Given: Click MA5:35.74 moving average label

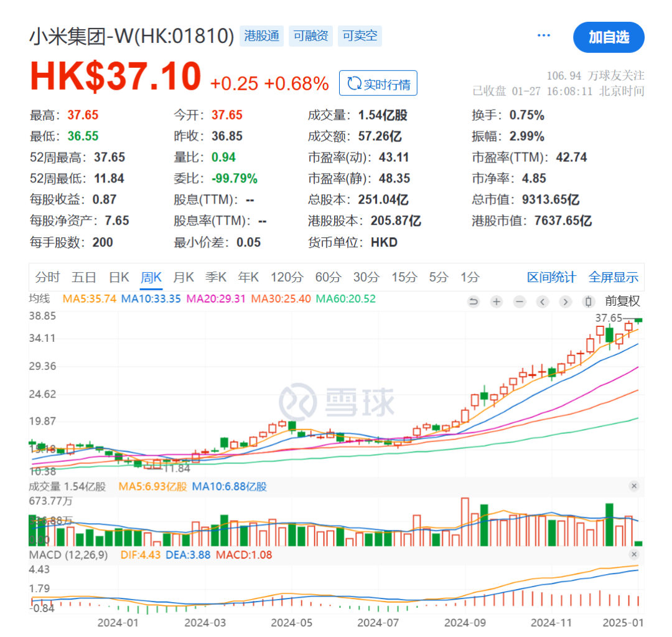Looking at the screenshot, I should point(89,298).
